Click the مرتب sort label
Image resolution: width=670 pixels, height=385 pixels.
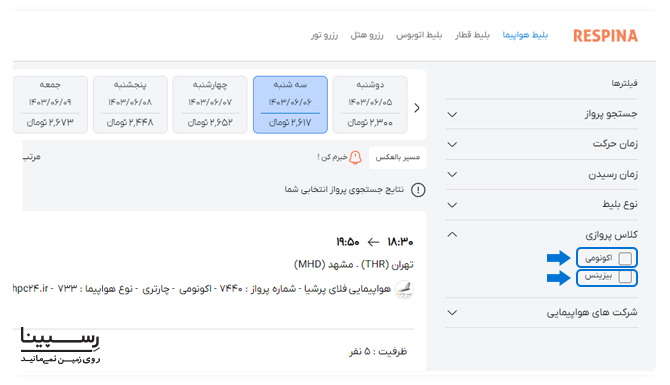[31, 157]
